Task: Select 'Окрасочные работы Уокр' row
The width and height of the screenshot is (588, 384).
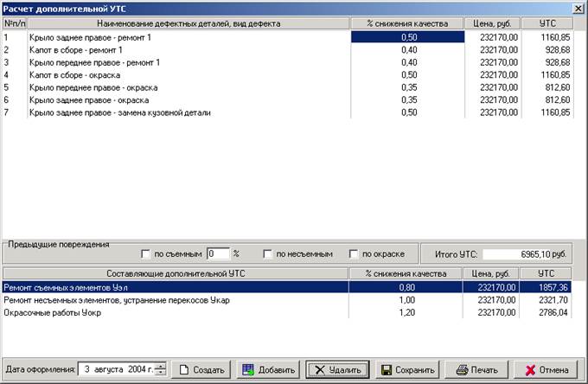Action: 175,313
